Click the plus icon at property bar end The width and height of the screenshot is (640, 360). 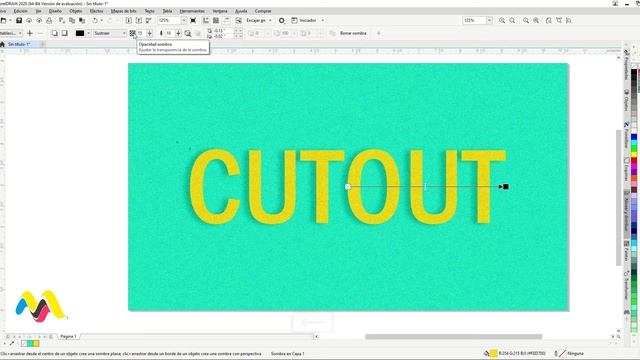pyautogui.click(x=378, y=33)
